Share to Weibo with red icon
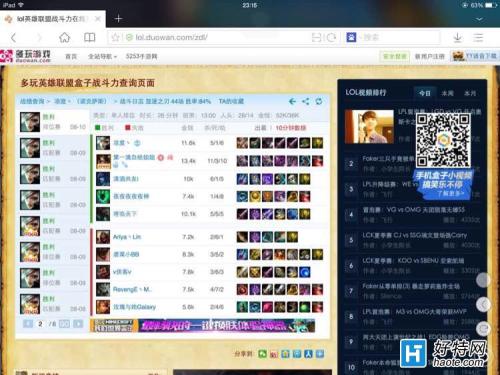 pyautogui.click(x=274, y=354)
